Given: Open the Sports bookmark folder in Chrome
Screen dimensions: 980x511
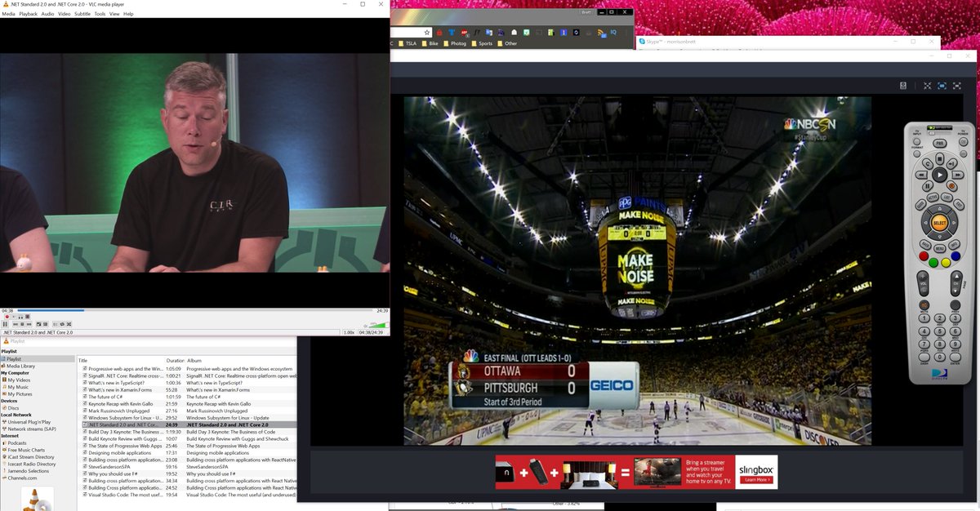Looking at the screenshot, I should [x=482, y=43].
